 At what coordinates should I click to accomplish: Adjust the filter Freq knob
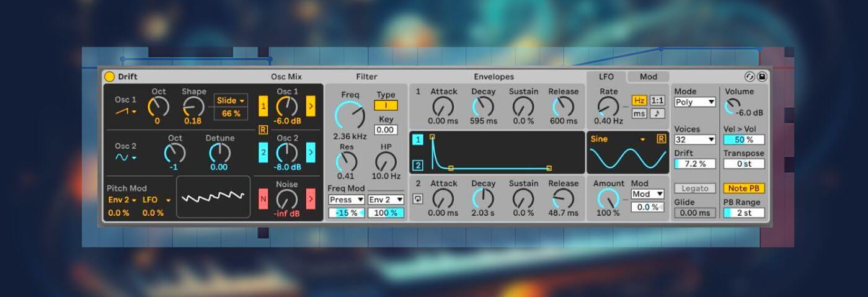pos(350,115)
